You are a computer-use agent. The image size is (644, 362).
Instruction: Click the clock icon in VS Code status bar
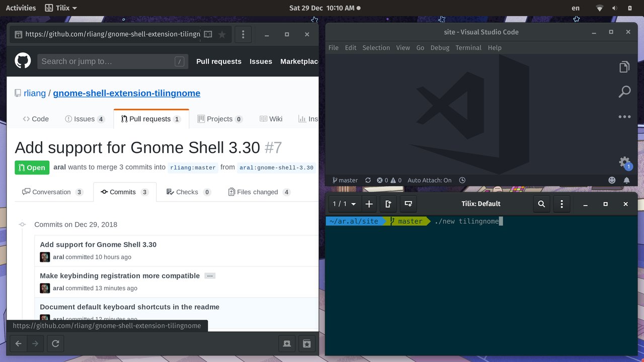pyautogui.click(x=462, y=180)
